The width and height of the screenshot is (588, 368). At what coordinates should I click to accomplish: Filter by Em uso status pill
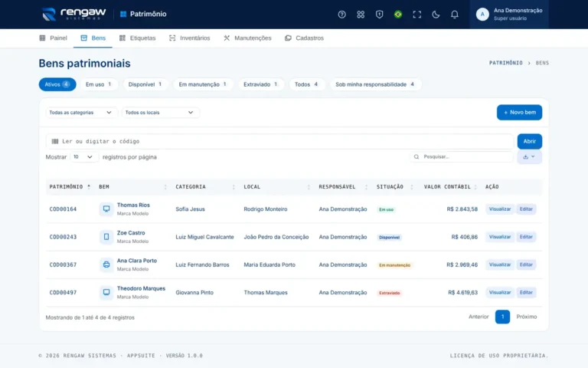(x=99, y=84)
